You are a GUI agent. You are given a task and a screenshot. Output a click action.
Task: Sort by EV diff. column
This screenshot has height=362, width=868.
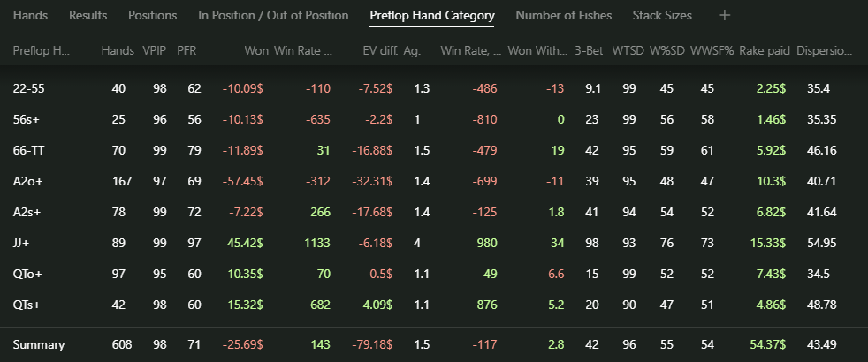click(380, 51)
